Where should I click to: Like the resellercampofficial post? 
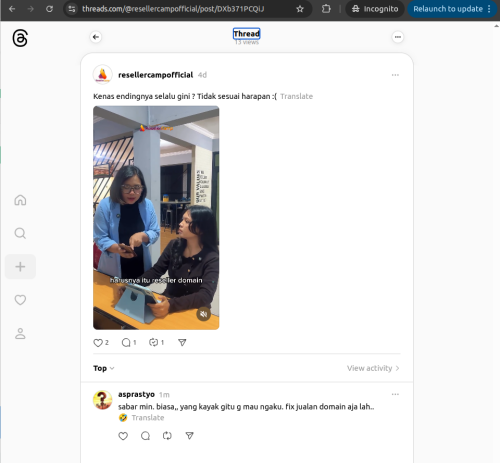coord(98,343)
